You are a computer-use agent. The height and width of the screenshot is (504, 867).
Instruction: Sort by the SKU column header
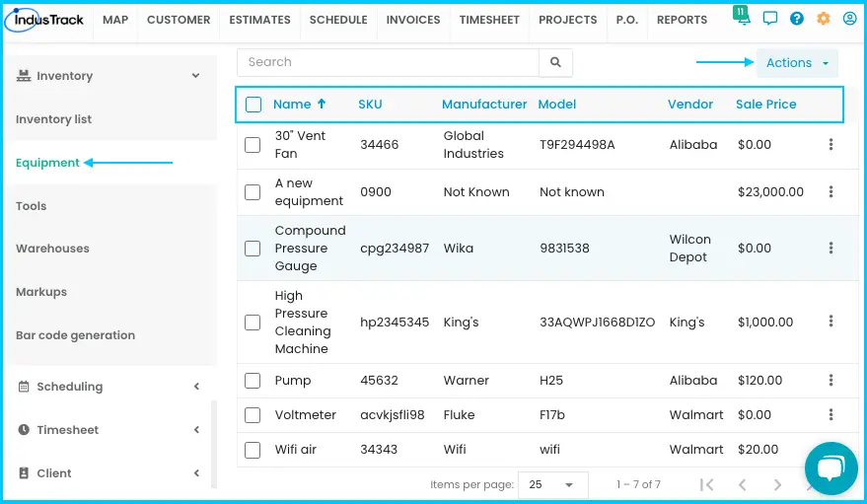tap(370, 104)
